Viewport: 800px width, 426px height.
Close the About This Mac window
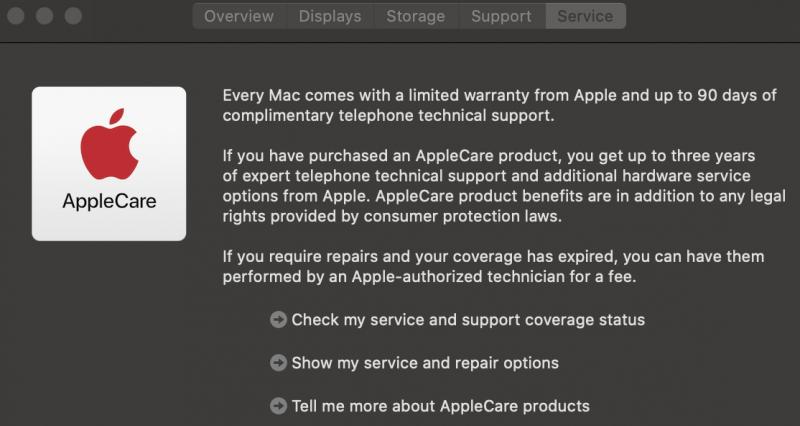click(18, 16)
